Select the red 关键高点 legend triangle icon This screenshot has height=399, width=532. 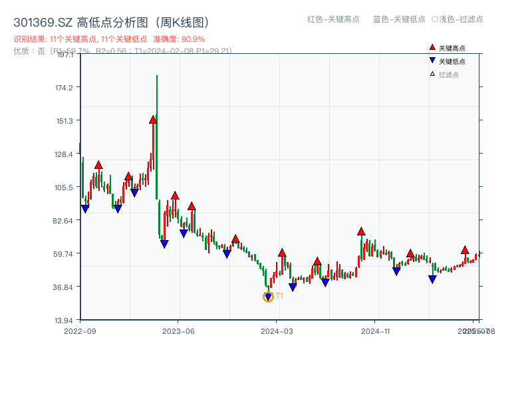[432, 47]
